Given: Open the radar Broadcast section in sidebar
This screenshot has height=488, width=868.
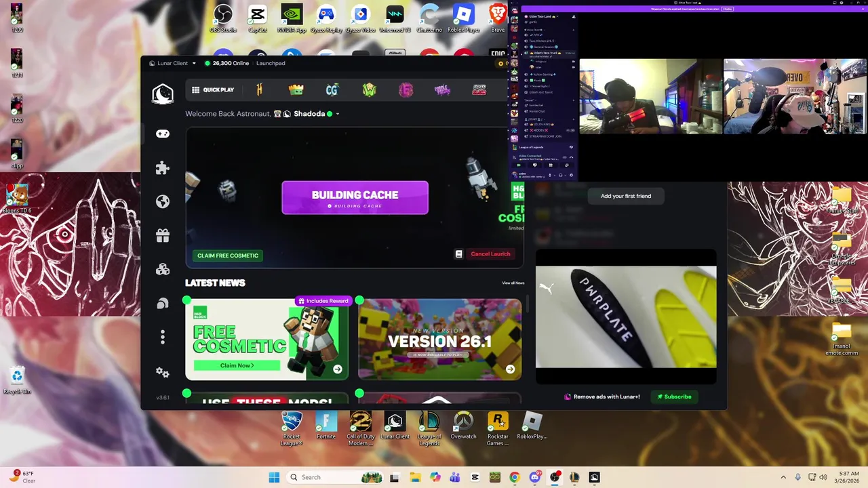Looking at the screenshot, I should pos(163,304).
